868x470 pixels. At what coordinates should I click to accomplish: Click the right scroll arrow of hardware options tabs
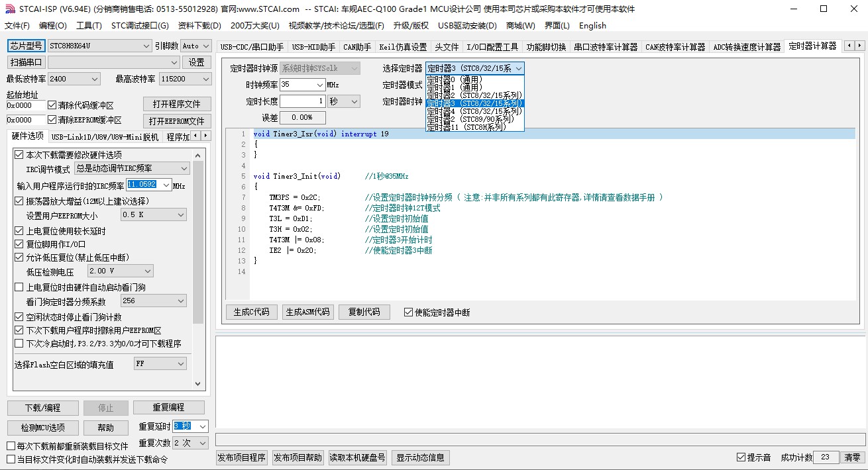(205, 135)
